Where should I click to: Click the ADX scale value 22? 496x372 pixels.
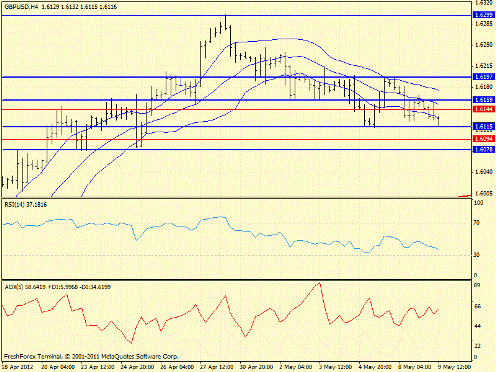[477, 346]
